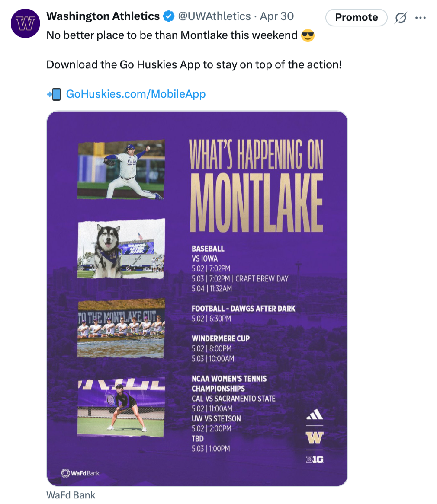Image resolution: width=437 pixels, height=504 pixels.
Task: Click the WaFd Bank logo in poster
Action: [x=80, y=473]
